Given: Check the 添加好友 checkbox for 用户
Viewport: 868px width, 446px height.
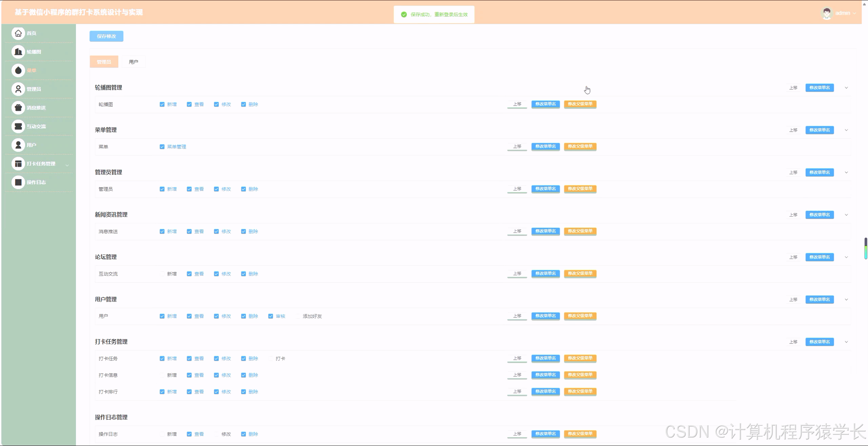Looking at the screenshot, I should 298,316.
